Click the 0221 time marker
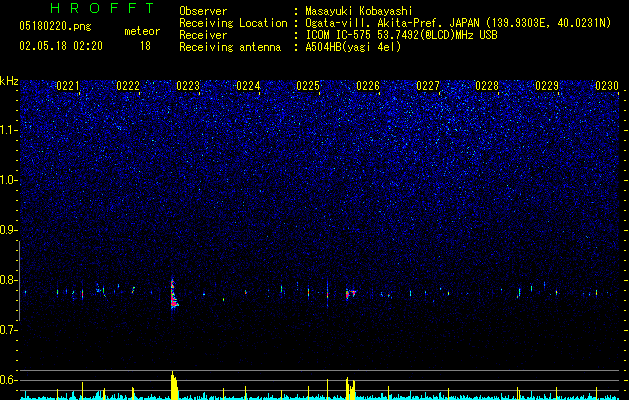629x400 pixels. (68, 86)
